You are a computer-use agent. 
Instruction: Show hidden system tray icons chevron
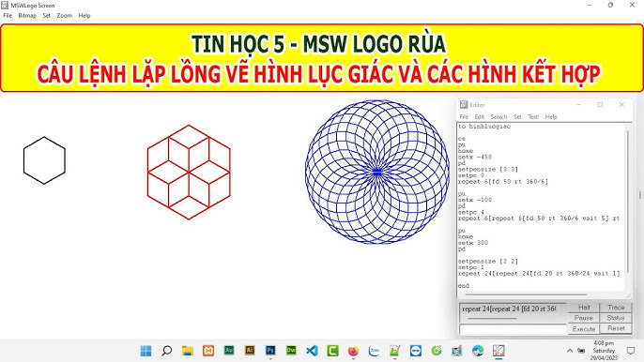click(x=570, y=351)
